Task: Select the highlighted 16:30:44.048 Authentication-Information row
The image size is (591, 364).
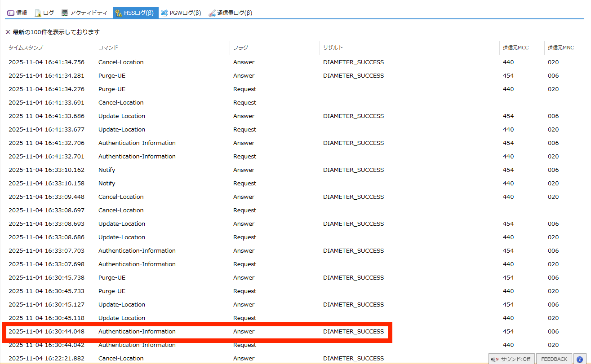Action: tap(197, 332)
